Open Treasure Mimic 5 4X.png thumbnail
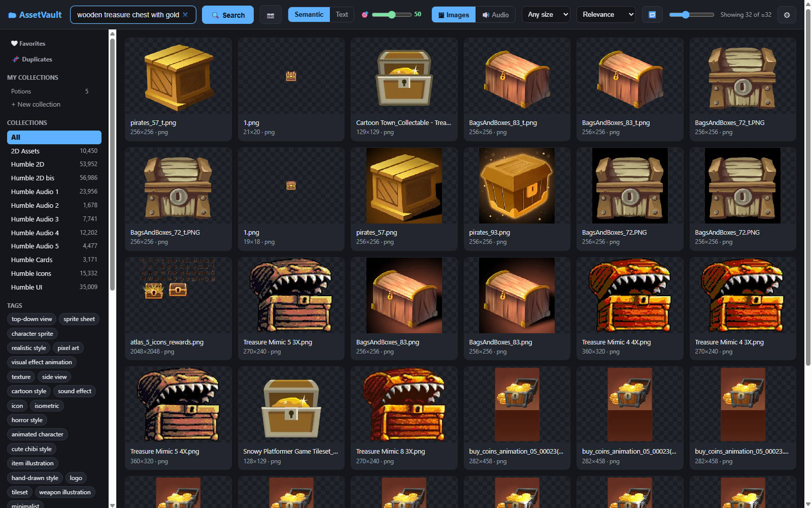The image size is (812, 508). point(178,405)
